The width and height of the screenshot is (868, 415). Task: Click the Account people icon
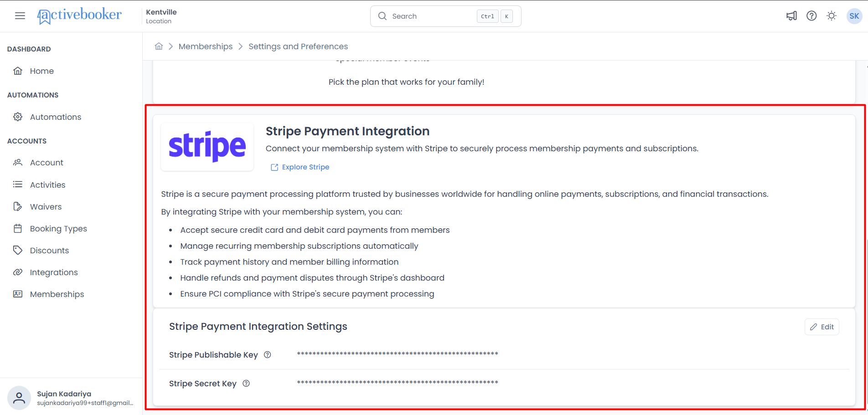18,162
